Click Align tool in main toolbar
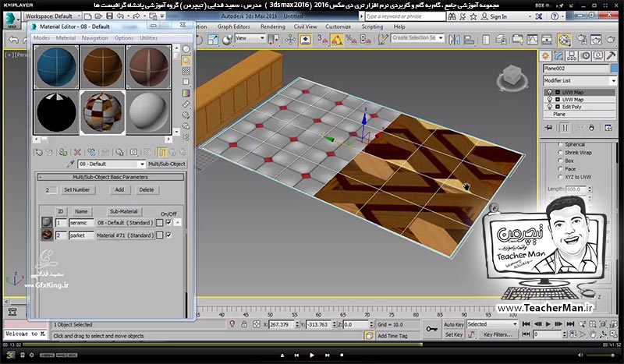Image resolution: width=624 pixels, height=364 pixels. point(470,40)
